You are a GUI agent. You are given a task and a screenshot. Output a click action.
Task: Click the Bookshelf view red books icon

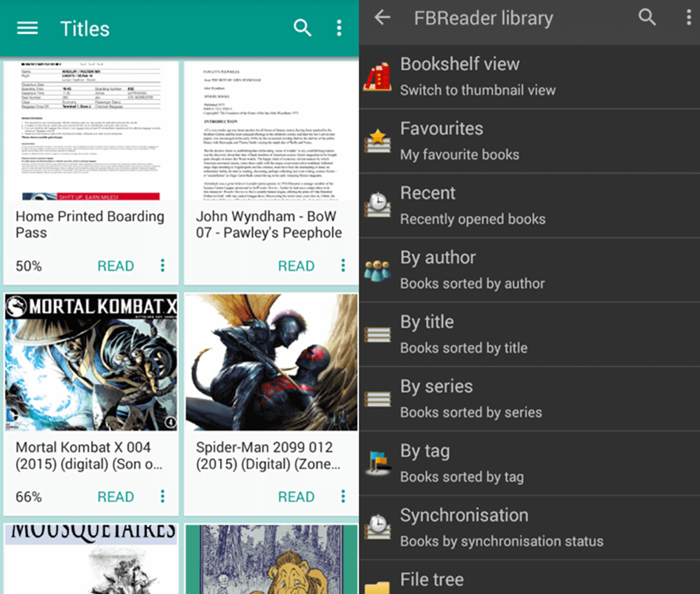tap(377, 76)
